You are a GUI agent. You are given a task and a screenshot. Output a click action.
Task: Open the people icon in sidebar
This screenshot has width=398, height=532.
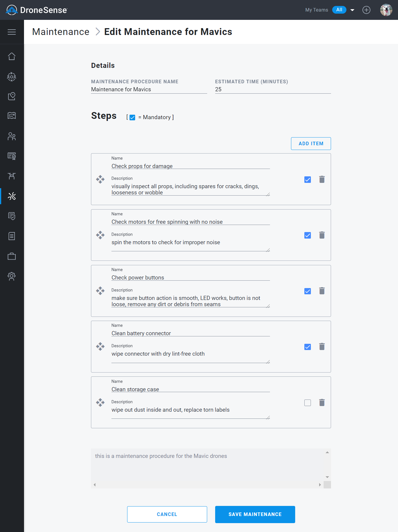click(x=12, y=136)
